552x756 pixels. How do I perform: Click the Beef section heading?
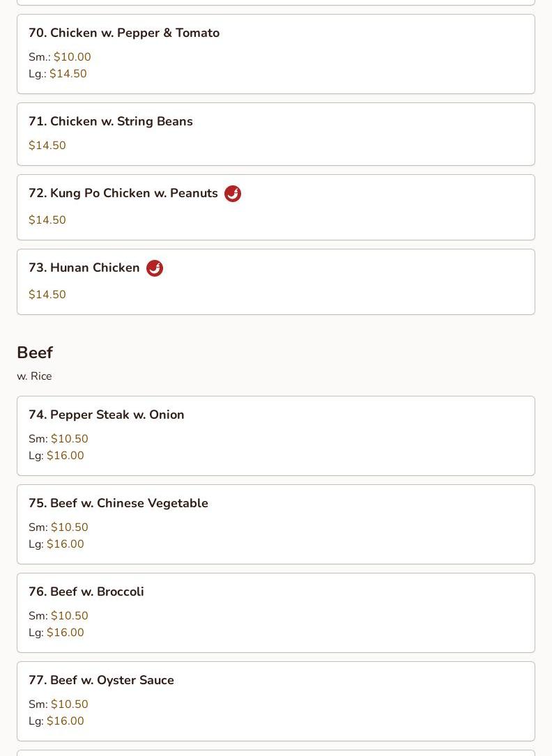[x=35, y=353]
